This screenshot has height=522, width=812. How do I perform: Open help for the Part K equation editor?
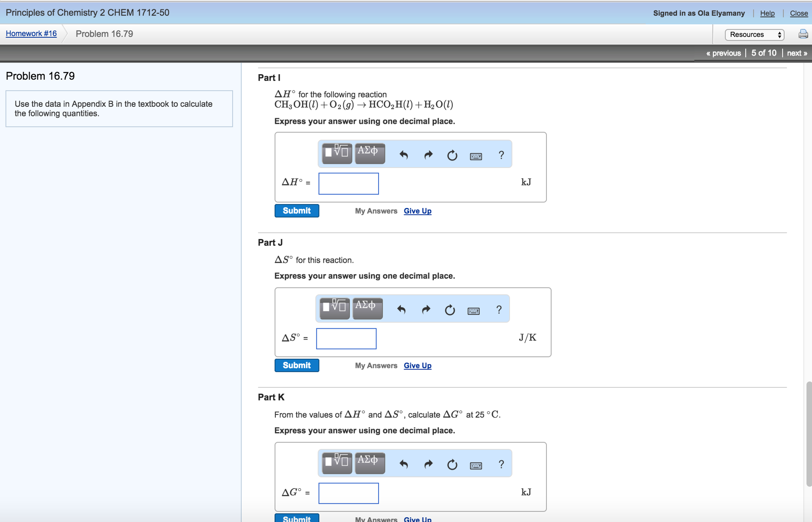501,464
